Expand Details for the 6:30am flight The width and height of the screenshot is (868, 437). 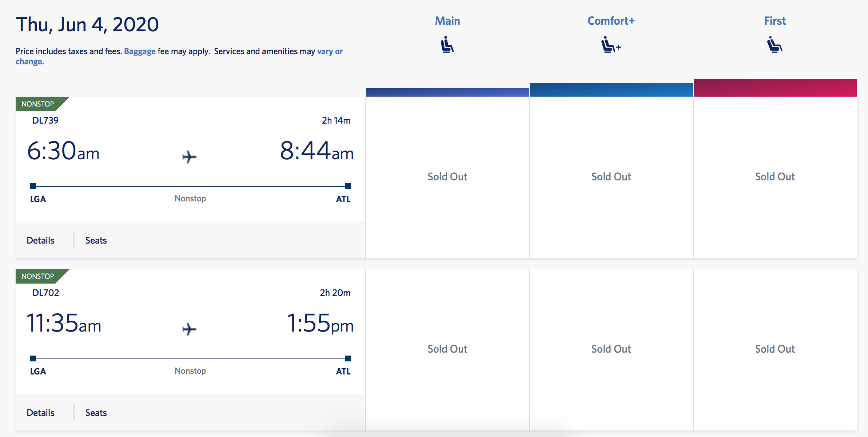click(x=40, y=240)
